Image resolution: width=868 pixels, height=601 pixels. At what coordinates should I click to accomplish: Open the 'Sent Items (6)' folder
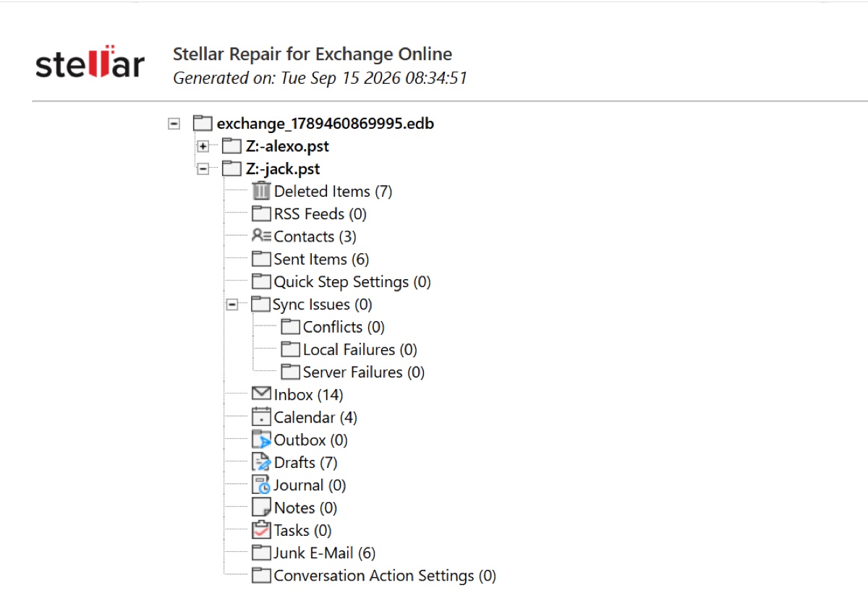point(322,259)
